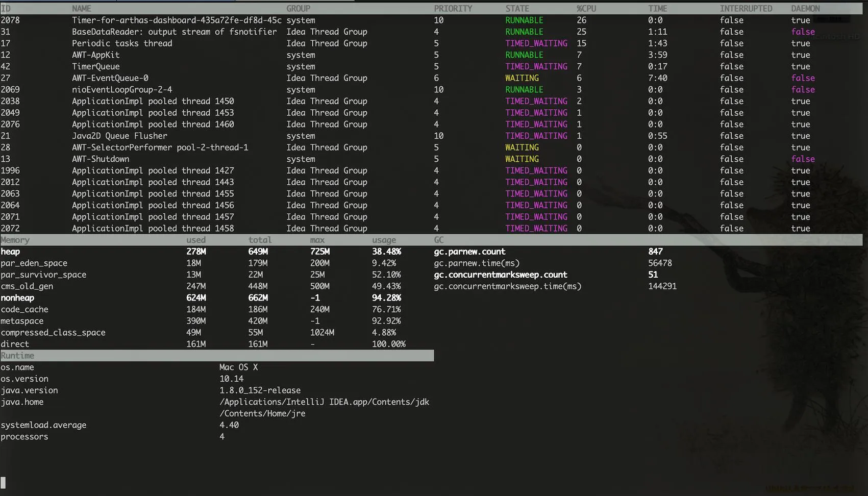Select nioEventLoopGroup-2-4 thread name
This screenshot has height=496, width=868.
(x=122, y=89)
